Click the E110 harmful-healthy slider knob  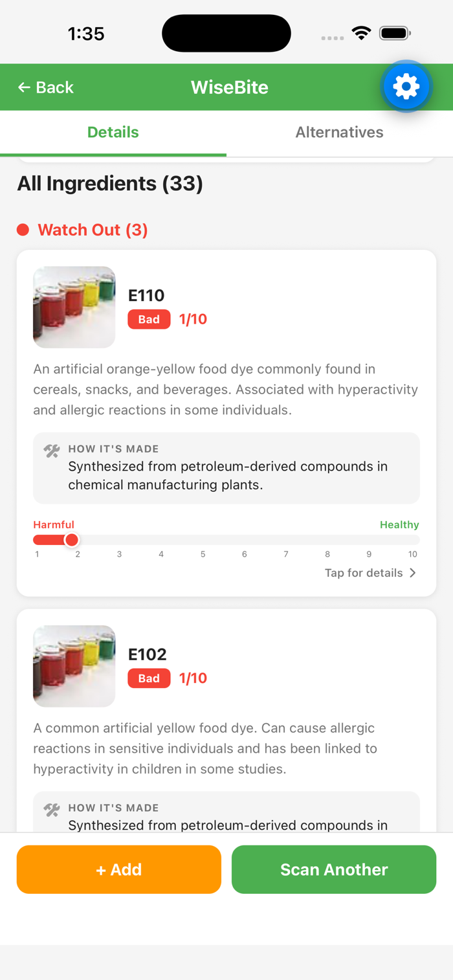pyautogui.click(x=72, y=540)
